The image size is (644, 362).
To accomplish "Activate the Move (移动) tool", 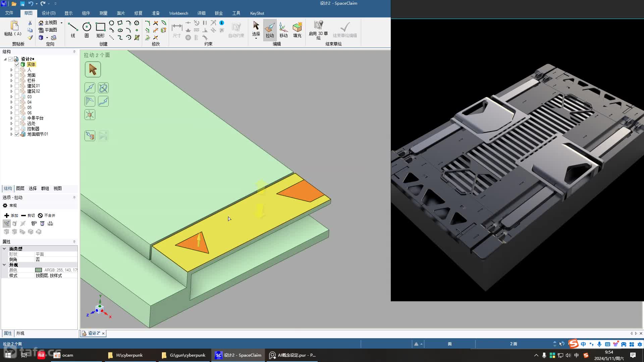I will click(283, 29).
